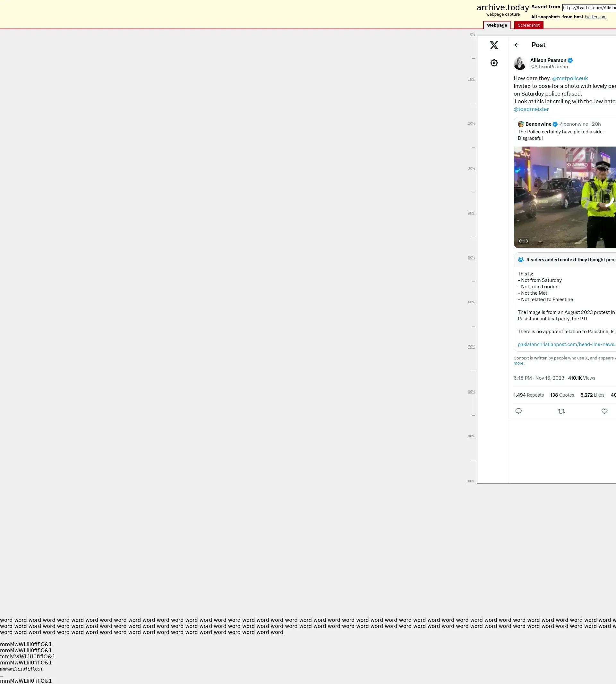616x684 pixels.
Task: Jump to the 100% page marker
Action: tap(470, 481)
